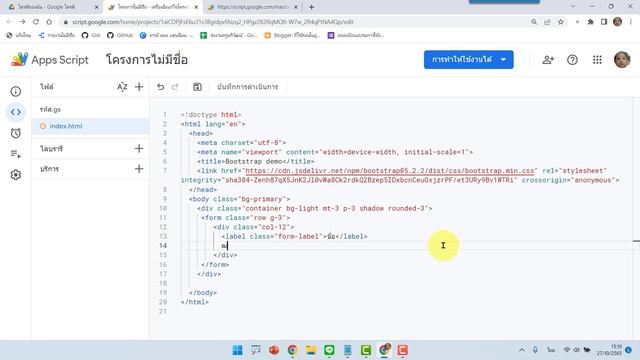
Task: Click the share project person-plus icon
Action: 548,60
